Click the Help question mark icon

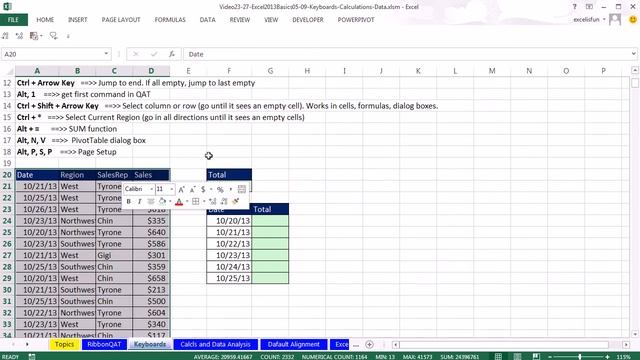[575, 7]
